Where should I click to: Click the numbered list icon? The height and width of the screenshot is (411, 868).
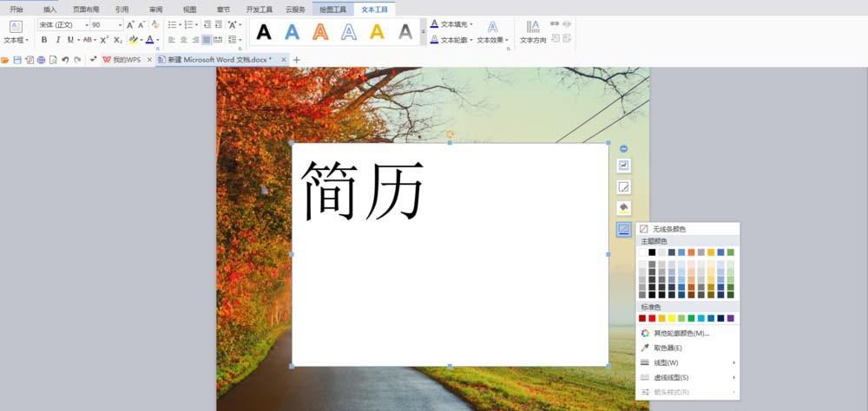188,25
